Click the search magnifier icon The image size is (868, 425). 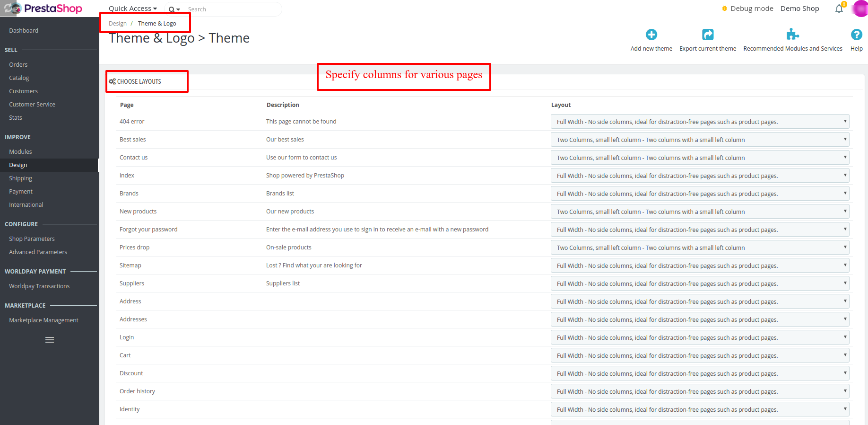coord(172,9)
